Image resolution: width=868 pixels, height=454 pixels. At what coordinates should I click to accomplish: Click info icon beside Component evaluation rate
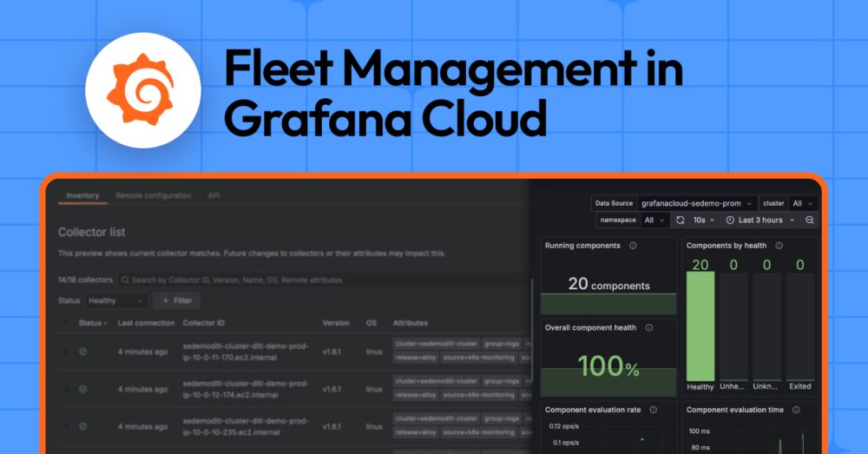(x=654, y=410)
